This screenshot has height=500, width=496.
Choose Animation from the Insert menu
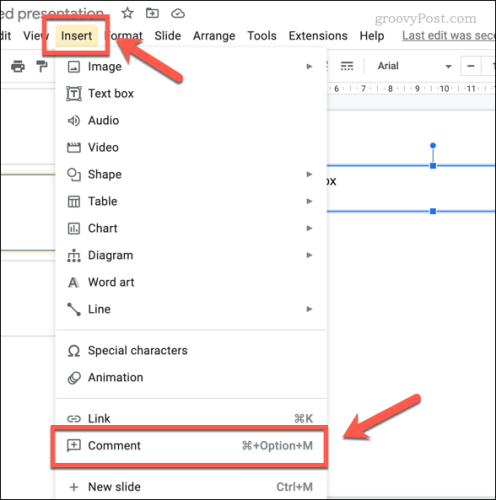click(191, 377)
